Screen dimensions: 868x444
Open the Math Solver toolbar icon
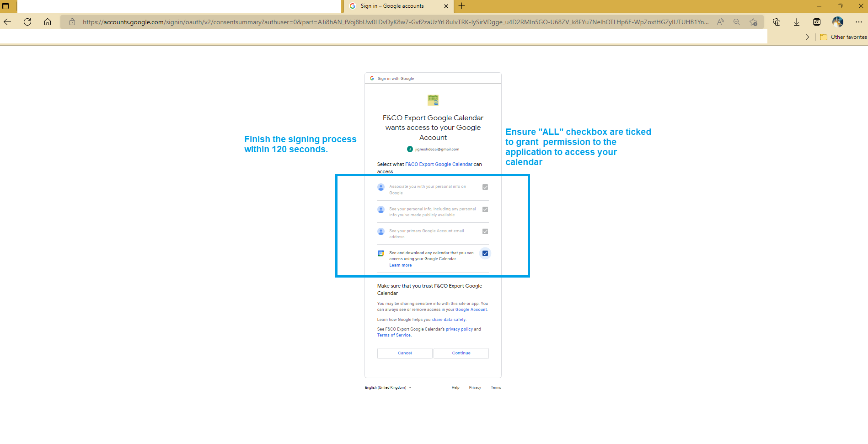pos(817,22)
